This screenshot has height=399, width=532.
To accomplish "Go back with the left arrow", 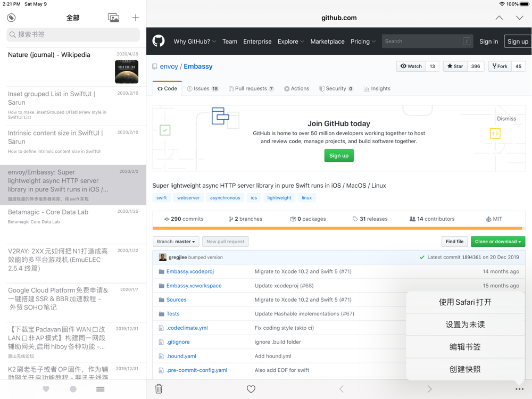I will pyautogui.click(x=342, y=389).
